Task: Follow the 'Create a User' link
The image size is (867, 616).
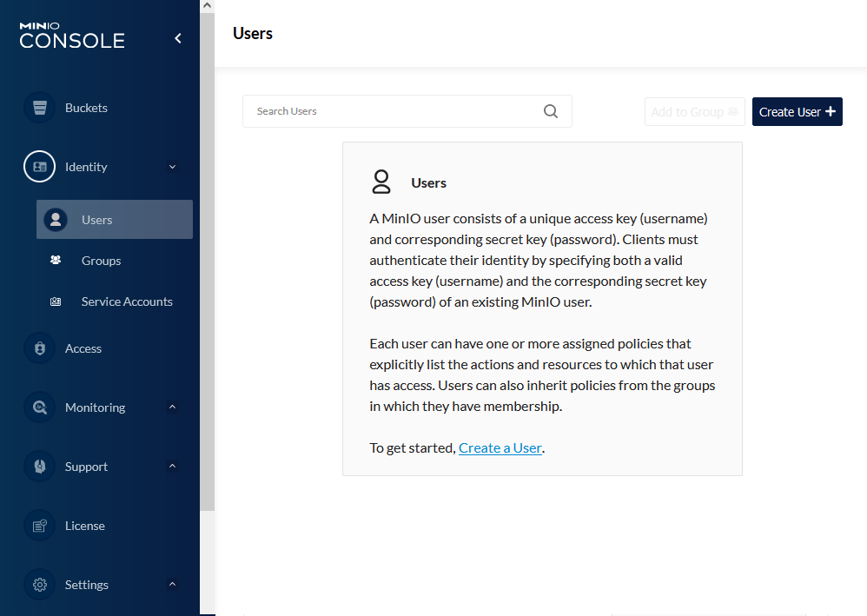Action: (x=500, y=448)
